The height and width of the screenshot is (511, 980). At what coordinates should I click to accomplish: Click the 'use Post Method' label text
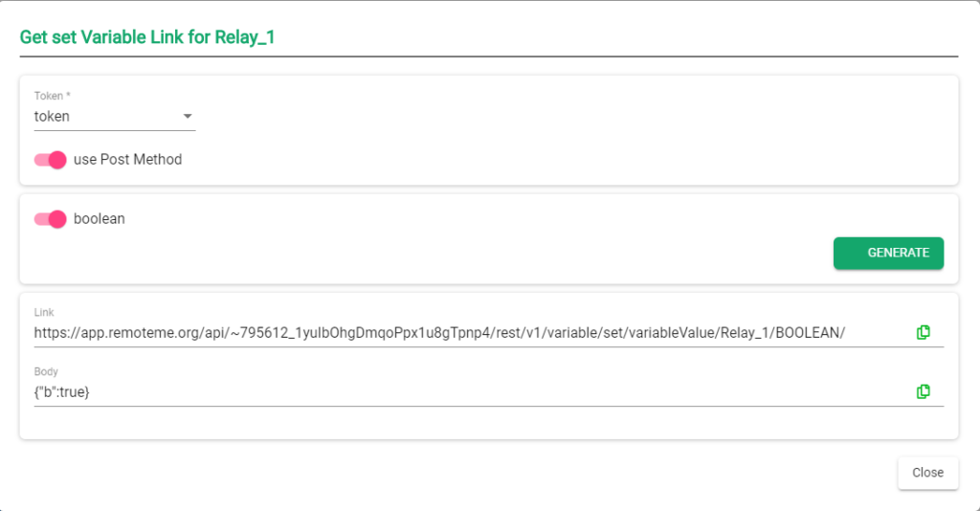pos(127,160)
